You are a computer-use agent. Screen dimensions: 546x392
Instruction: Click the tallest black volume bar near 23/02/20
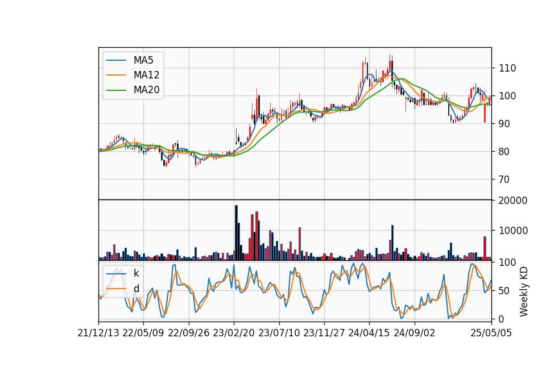click(x=236, y=233)
